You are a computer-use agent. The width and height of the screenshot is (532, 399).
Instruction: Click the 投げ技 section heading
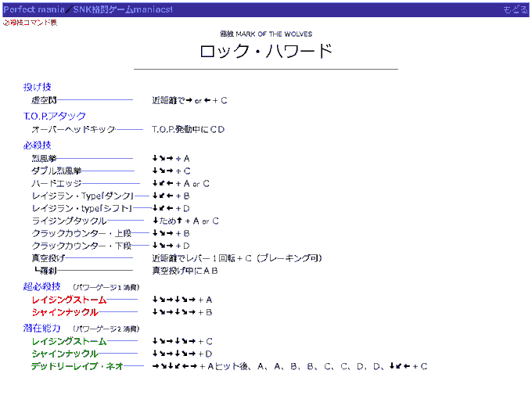(38, 87)
